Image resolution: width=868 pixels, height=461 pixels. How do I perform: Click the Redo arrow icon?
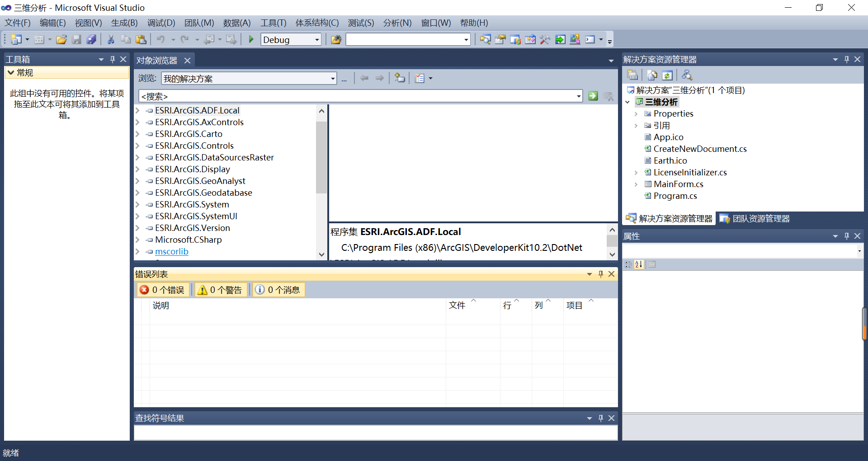pyautogui.click(x=184, y=40)
